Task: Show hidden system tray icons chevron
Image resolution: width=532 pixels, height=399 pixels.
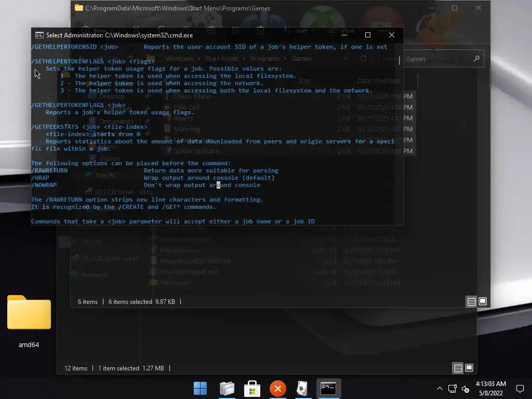Action: coord(440,389)
